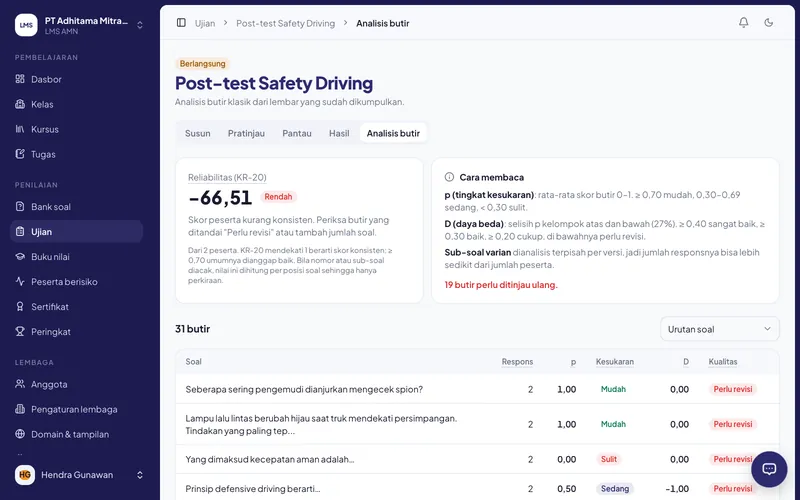Click the 0,50 p value
The image size is (800, 500).
(x=567, y=489)
